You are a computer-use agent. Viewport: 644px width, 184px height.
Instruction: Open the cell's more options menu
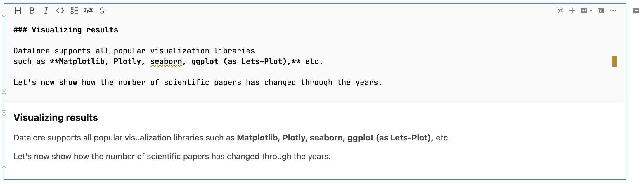[613, 11]
